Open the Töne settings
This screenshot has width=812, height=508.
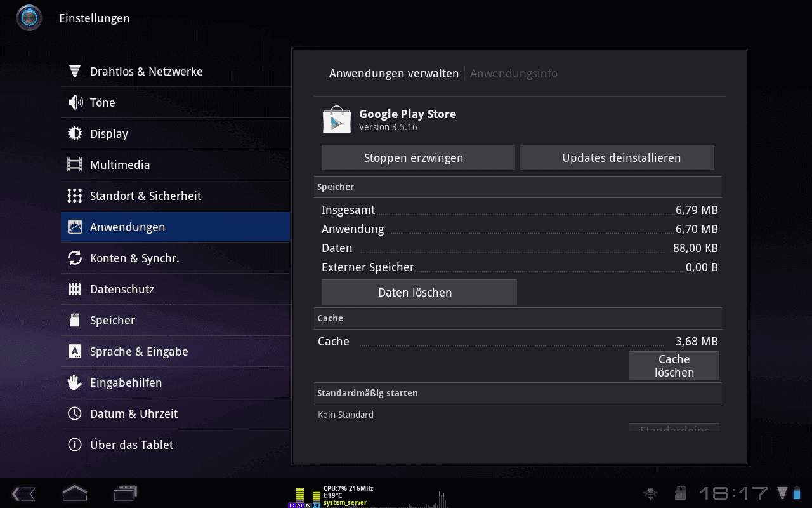click(176, 102)
